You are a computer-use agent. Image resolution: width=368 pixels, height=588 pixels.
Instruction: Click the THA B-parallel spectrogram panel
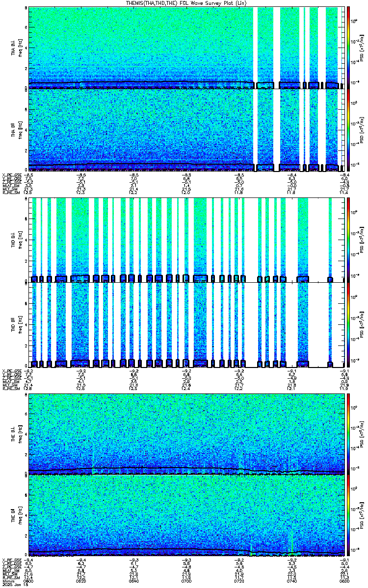tap(186, 129)
